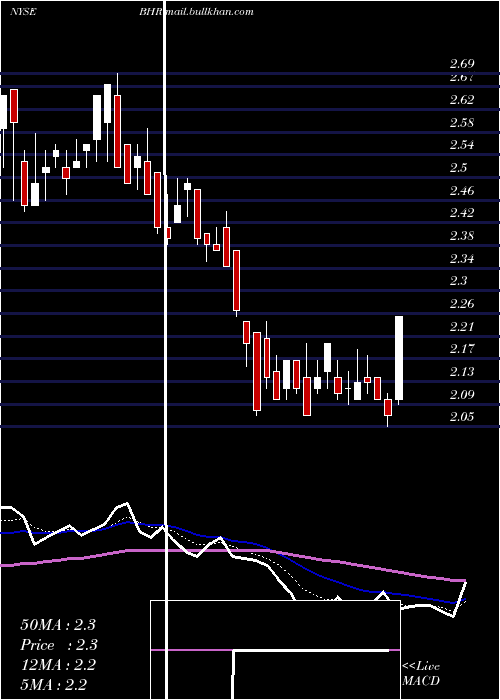The width and height of the screenshot is (500, 700).
Task: Click the 2.17 price axis label
Action: pyautogui.click(x=462, y=348)
